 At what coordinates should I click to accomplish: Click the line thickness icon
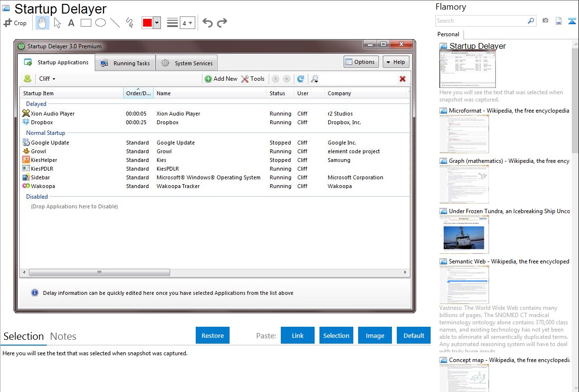click(173, 23)
